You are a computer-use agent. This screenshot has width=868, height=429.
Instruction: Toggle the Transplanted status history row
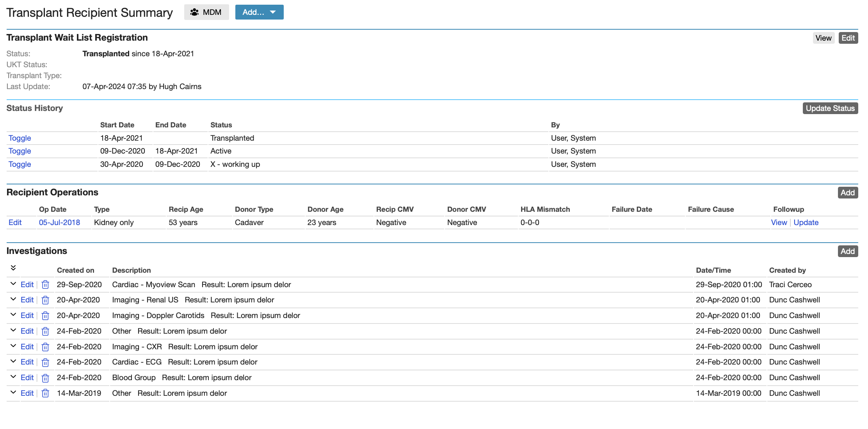[20, 138]
